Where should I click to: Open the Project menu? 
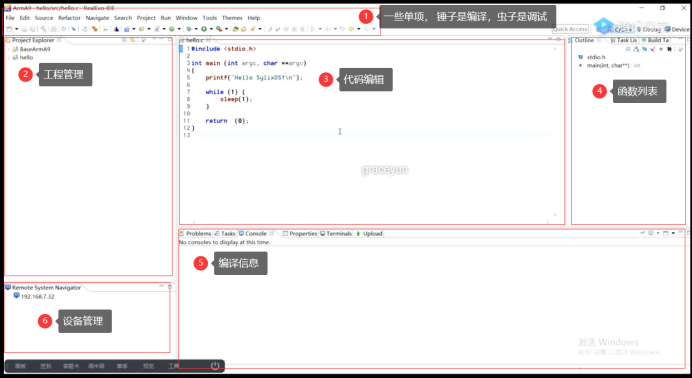[146, 18]
